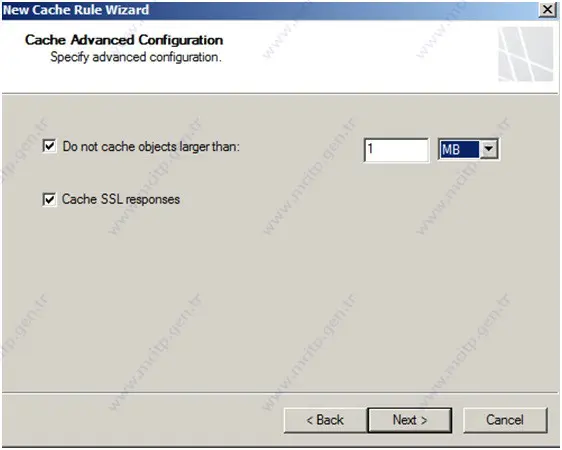Screen dimensions: 562x450
Task: Go back with the < Back button
Action: tap(325, 420)
